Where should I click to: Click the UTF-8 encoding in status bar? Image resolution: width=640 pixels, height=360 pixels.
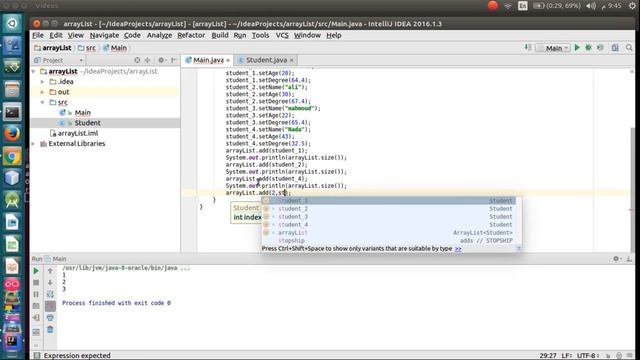[588, 356]
